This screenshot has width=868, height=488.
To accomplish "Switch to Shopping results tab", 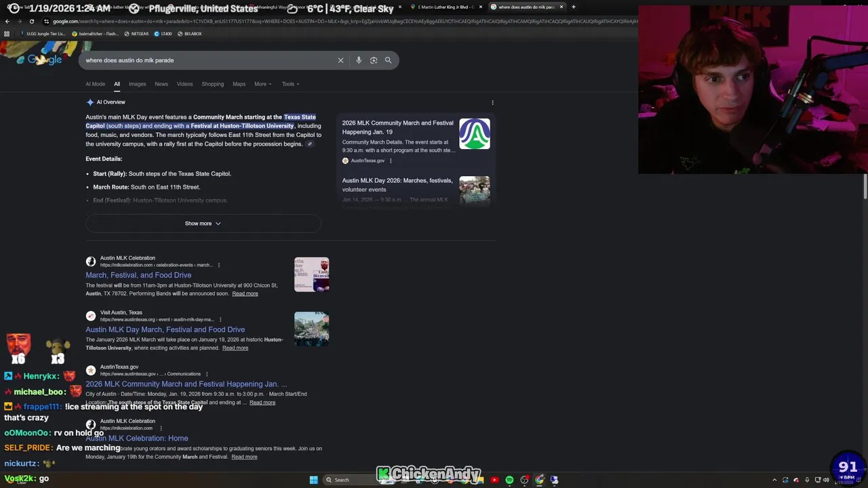I will [212, 84].
